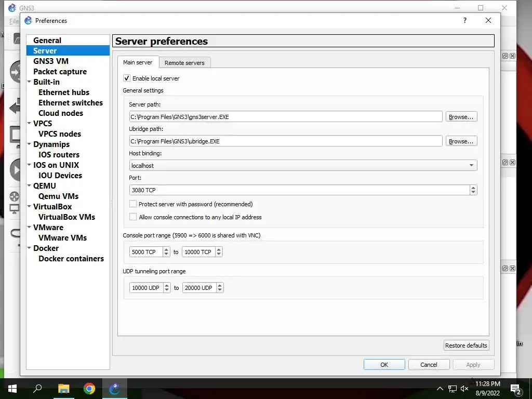Open IOS routers settings
532x399 pixels.
[x=59, y=154]
